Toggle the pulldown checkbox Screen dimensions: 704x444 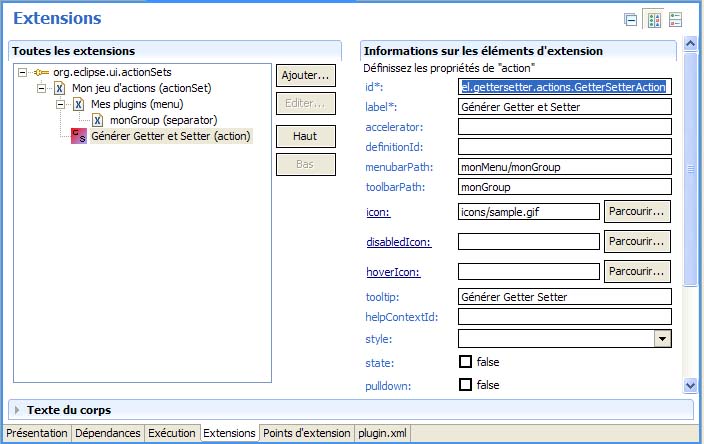click(465, 384)
